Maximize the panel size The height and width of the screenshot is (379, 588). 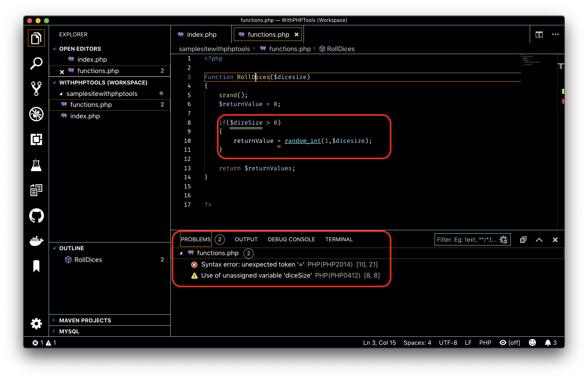pyautogui.click(x=539, y=240)
